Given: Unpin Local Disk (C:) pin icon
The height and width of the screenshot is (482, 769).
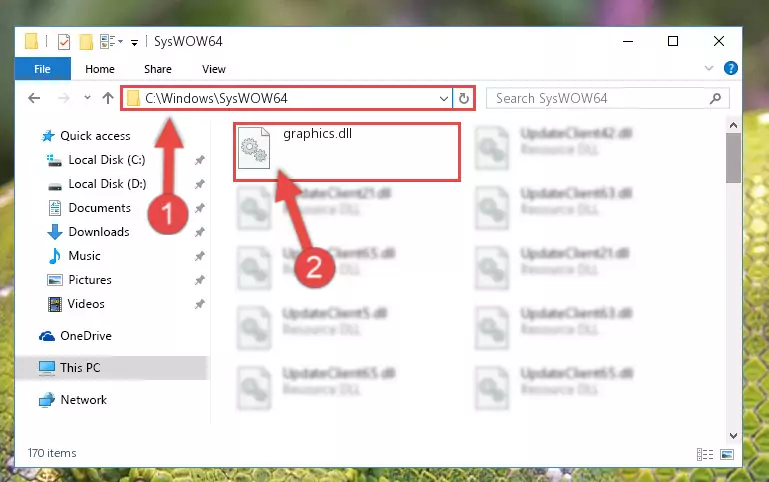Looking at the screenshot, I should coord(200,160).
